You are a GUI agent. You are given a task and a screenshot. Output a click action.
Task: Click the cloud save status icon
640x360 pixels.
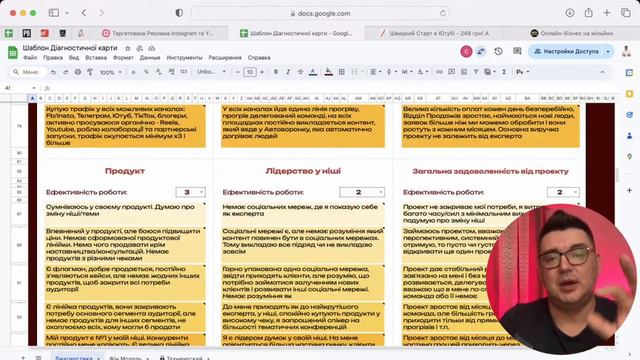tap(152, 48)
